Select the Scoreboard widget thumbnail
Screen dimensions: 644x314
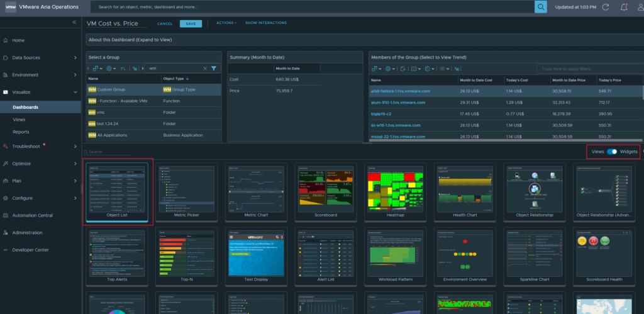coord(326,192)
